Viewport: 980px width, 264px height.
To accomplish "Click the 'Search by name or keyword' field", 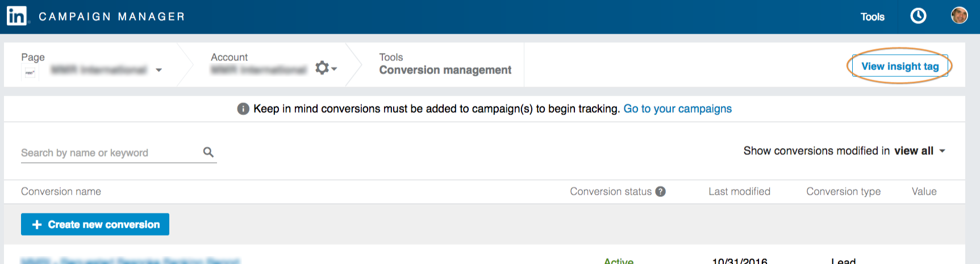I will (108, 152).
